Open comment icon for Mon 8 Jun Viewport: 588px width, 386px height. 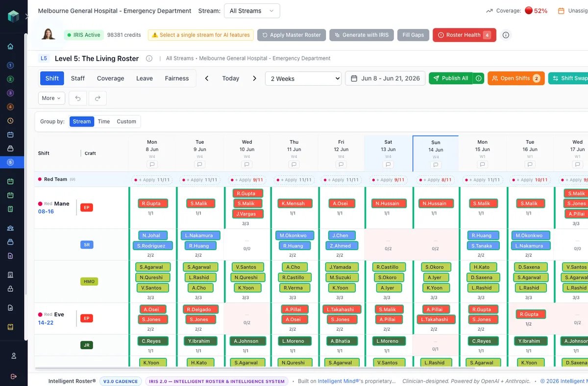pyautogui.click(x=152, y=165)
